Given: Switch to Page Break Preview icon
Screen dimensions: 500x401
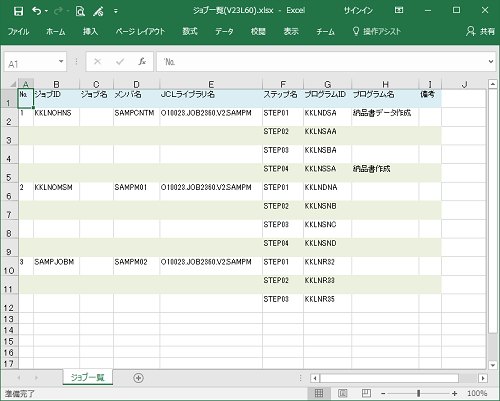Looking at the screenshot, I should 366,394.
